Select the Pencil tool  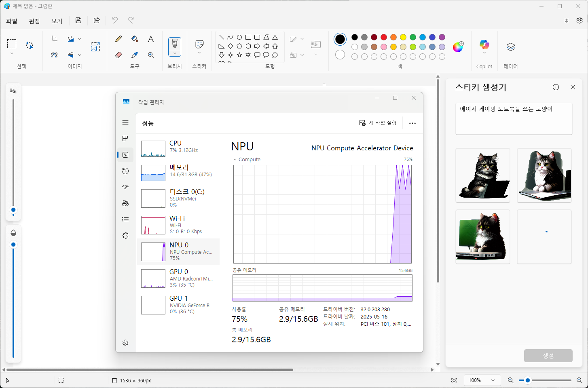(x=118, y=39)
